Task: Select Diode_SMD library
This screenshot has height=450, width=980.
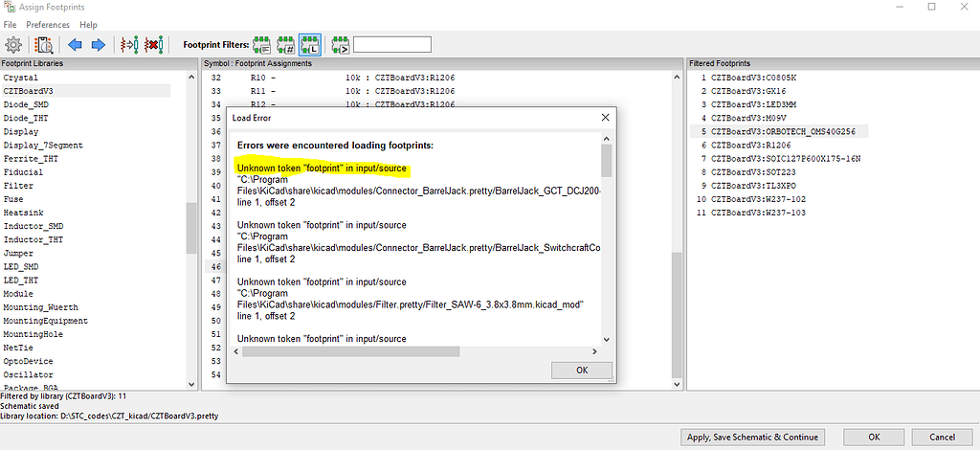Action: [x=26, y=104]
